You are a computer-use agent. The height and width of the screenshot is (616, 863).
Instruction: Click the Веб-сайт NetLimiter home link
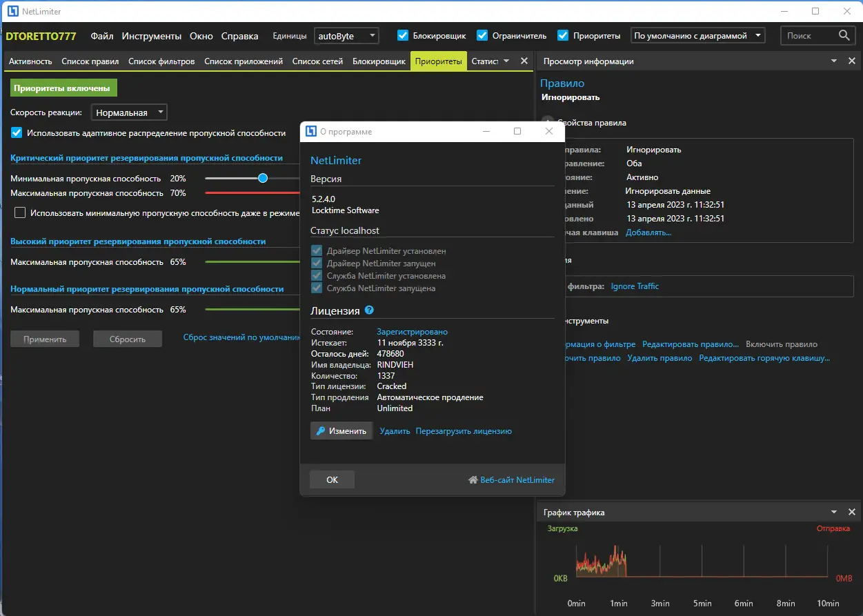pos(511,480)
